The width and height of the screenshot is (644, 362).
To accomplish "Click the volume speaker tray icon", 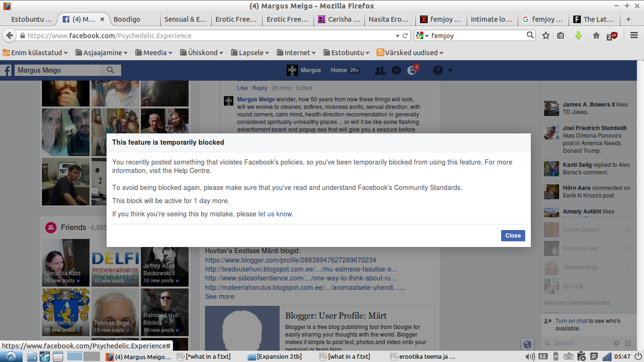I will 530,356.
